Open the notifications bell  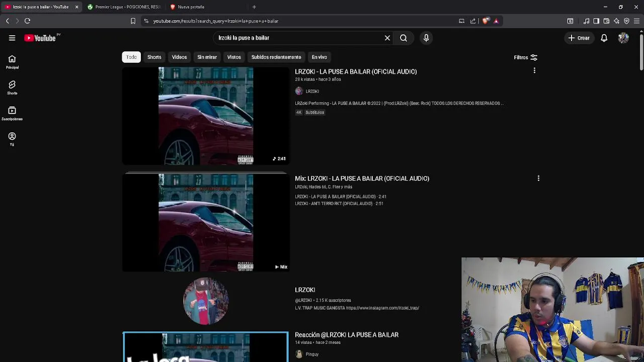click(x=604, y=38)
